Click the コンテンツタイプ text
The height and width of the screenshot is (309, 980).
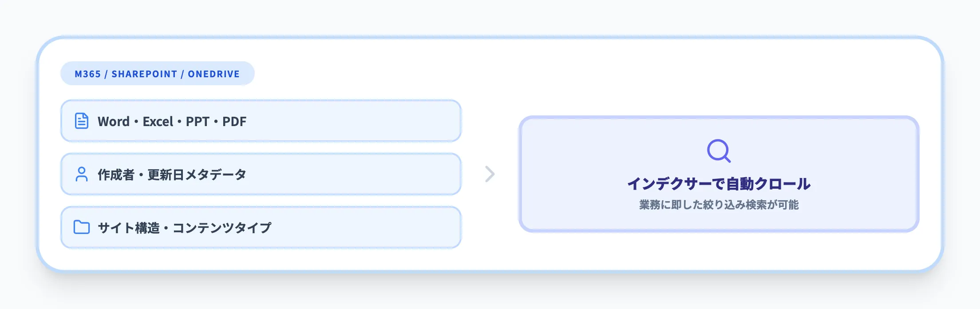pos(222,228)
